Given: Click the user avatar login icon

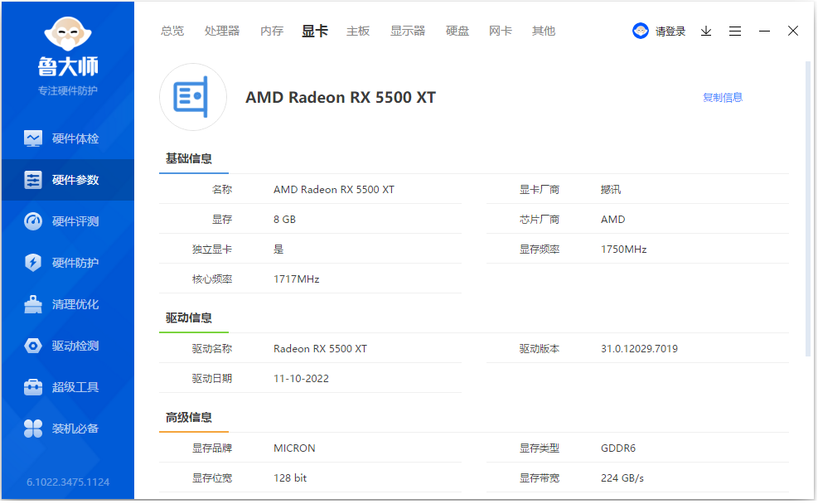Looking at the screenshot, I should 640,31.
